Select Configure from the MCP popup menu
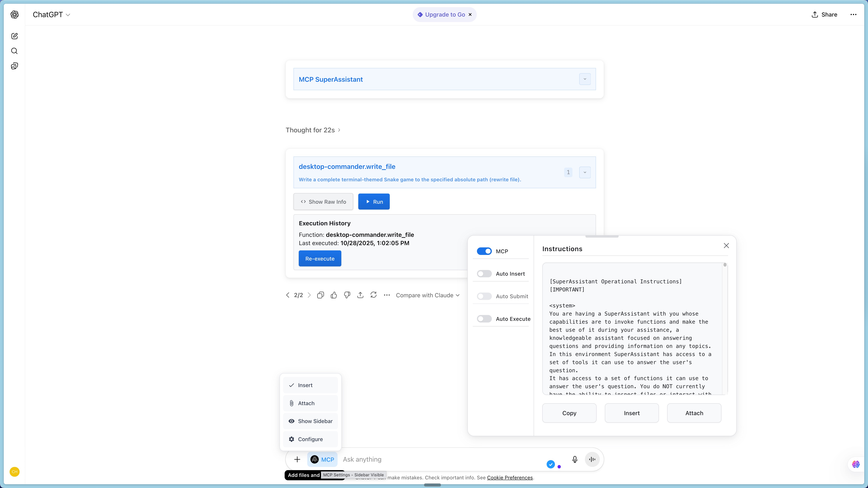This screenshot has height=488, width=868. [x=310, y=439]
